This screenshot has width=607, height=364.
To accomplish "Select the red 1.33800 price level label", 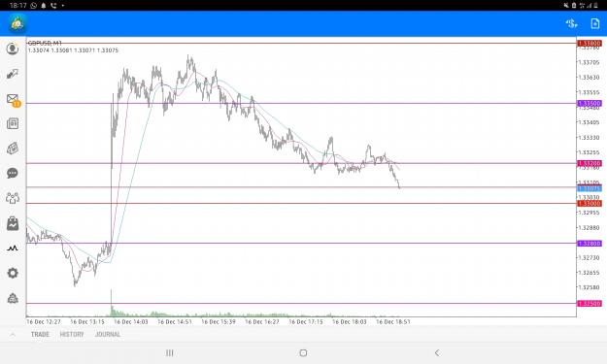I will click(x=590, y=44).
